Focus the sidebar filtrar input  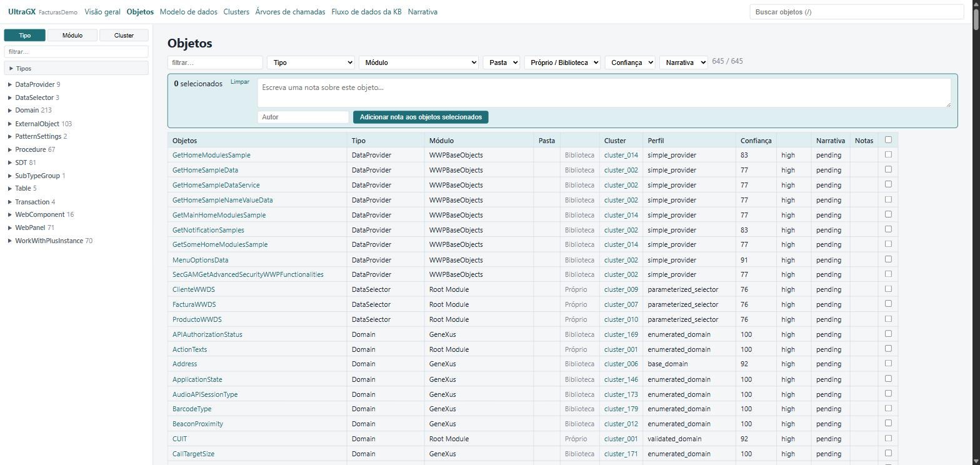(76, 52)
